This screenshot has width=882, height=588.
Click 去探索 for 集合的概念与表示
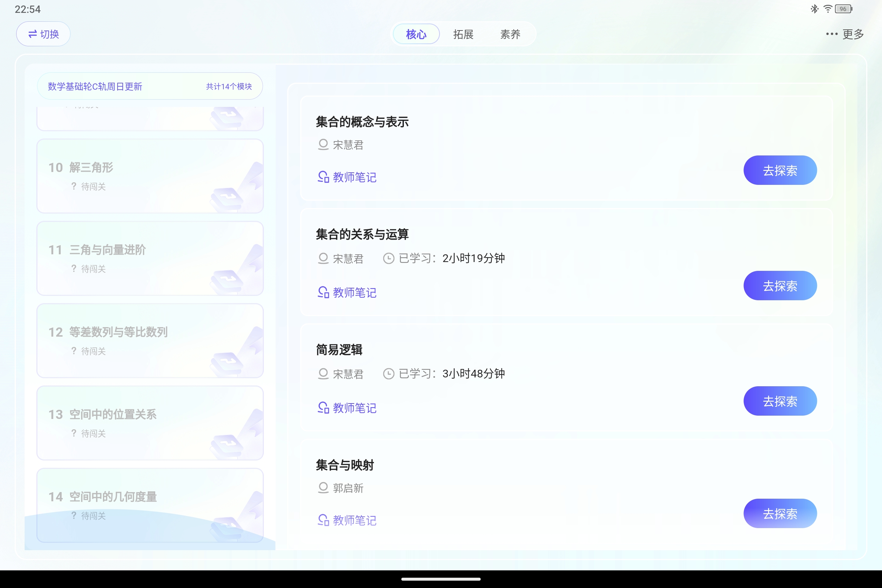tap(780, 170)
